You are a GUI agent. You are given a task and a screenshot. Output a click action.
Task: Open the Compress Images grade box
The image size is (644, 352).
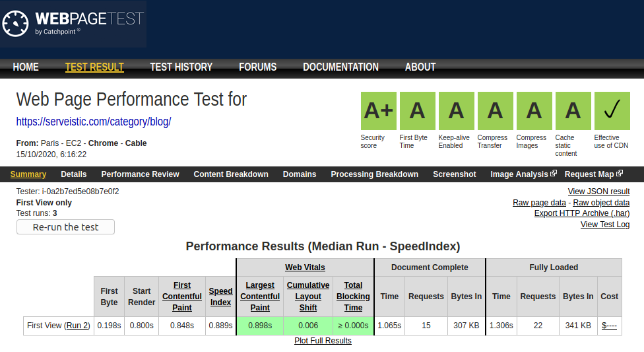coord(534,110)
